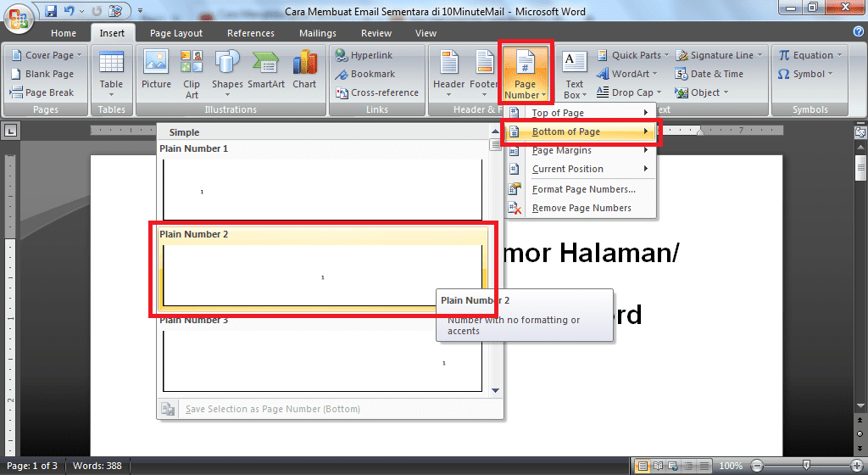
Task: Switch to Web Layout view
Action: coord(672,466)
